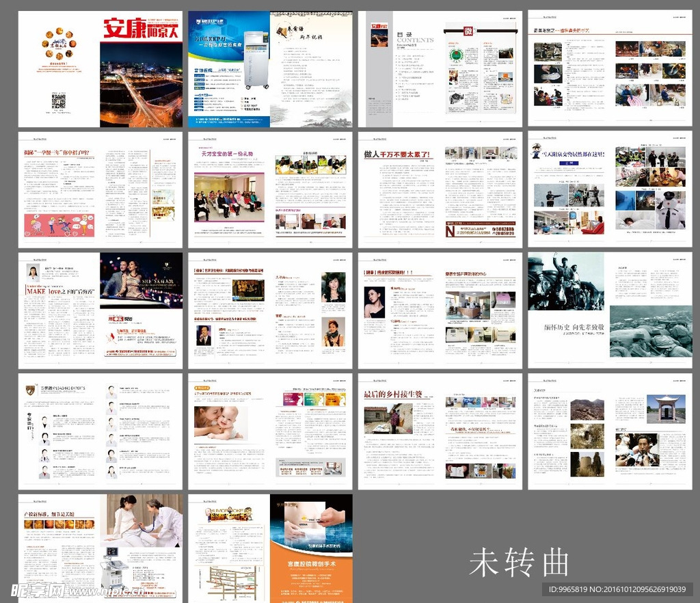Open the 雪天阳泉交警 photo spread
Viewport: 700px width, 603px height.
point(610,189)
